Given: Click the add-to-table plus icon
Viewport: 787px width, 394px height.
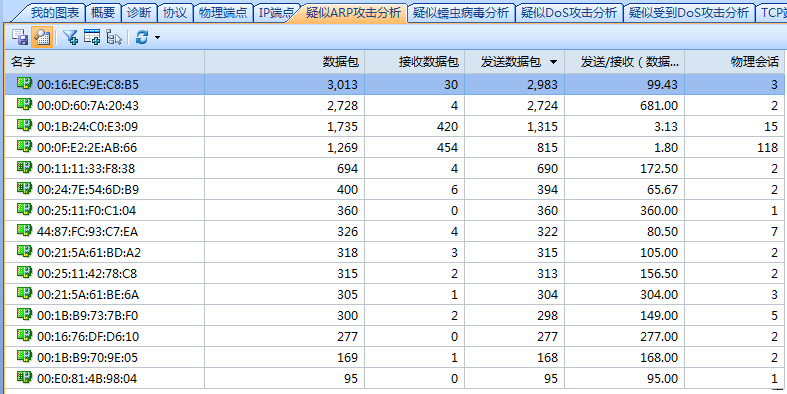Looking at the screenshot, I should point(92,37).
